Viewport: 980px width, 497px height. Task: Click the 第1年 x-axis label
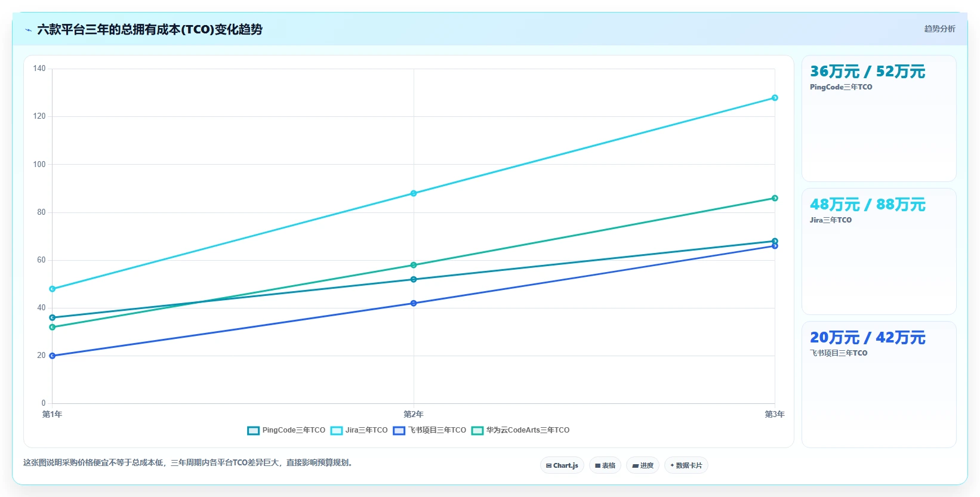[52, 414]
